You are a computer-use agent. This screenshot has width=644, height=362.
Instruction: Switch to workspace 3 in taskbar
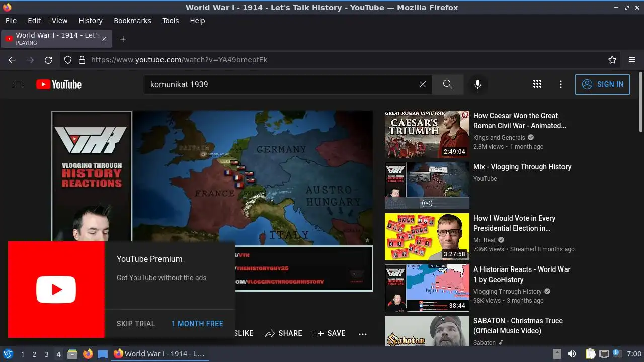coord(46,354)
